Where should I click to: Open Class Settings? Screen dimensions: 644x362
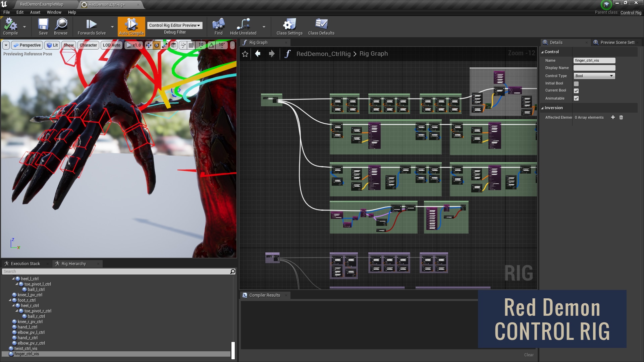click(x=288, y=26)
